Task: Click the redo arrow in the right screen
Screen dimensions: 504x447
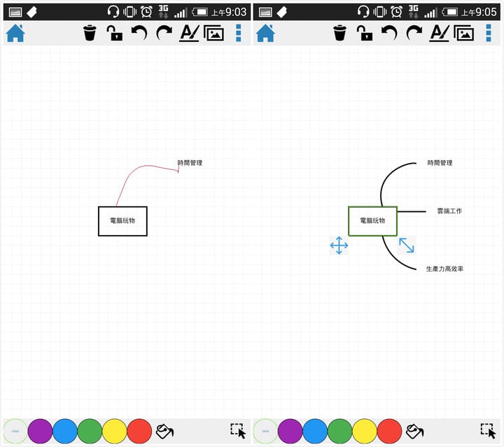Action: click(414, 33)
